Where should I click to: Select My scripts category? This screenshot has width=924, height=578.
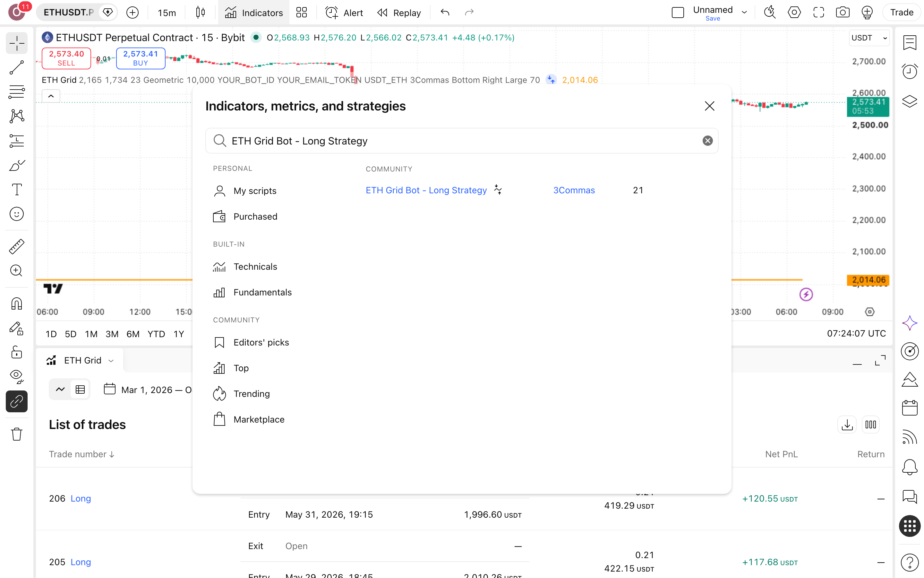pyautogui.click(x=244, y=191)
